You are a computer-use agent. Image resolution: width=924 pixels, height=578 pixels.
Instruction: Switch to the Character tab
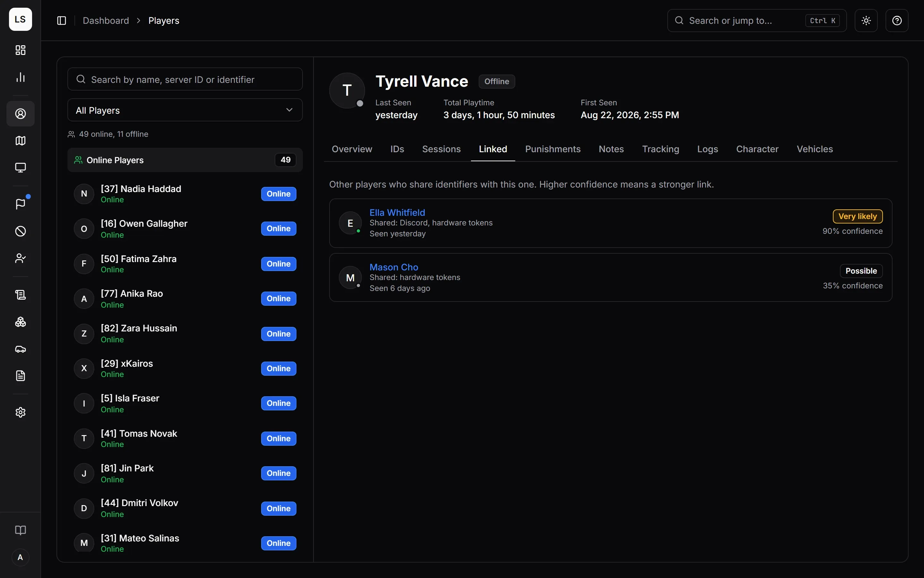(x=757, y=149)
